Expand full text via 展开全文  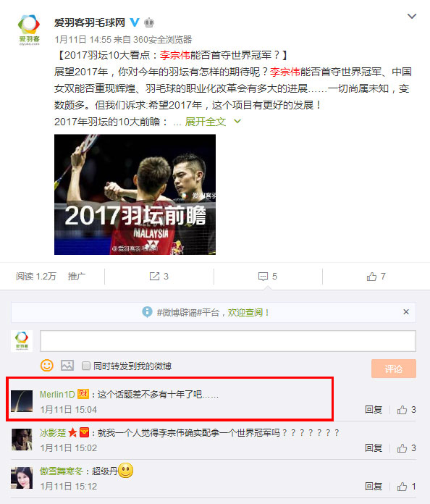pyautogui.click(x=206, y=122)
